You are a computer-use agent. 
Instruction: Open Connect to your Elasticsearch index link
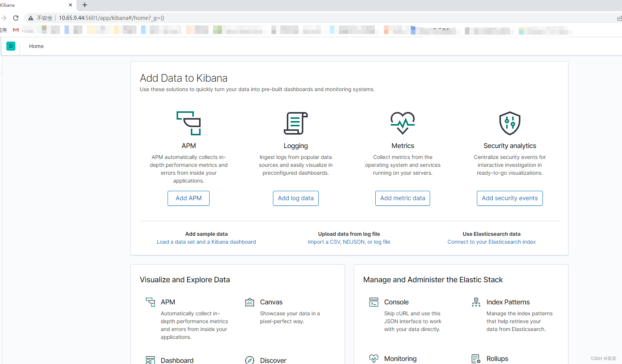tap(492, 242)
